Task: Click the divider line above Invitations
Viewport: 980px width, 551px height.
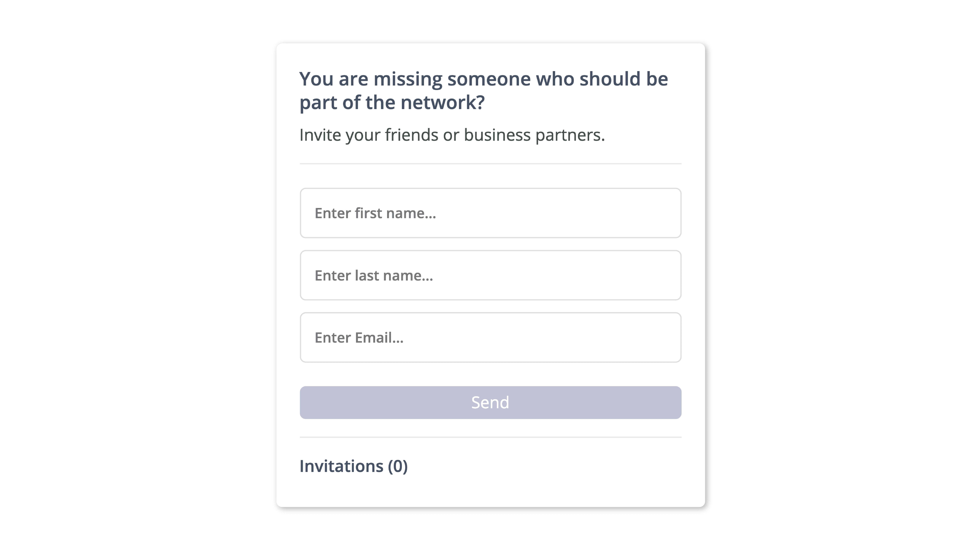Action: 490,437
